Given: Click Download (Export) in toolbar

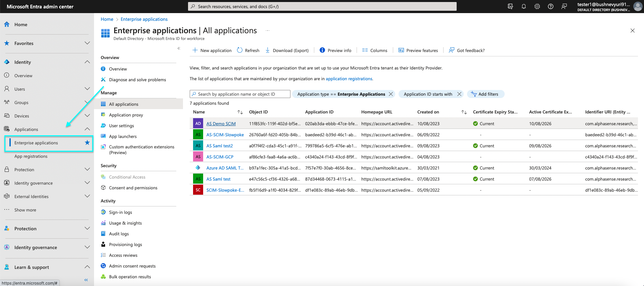Looking at the screenshot, I should (x=287, y=50).
